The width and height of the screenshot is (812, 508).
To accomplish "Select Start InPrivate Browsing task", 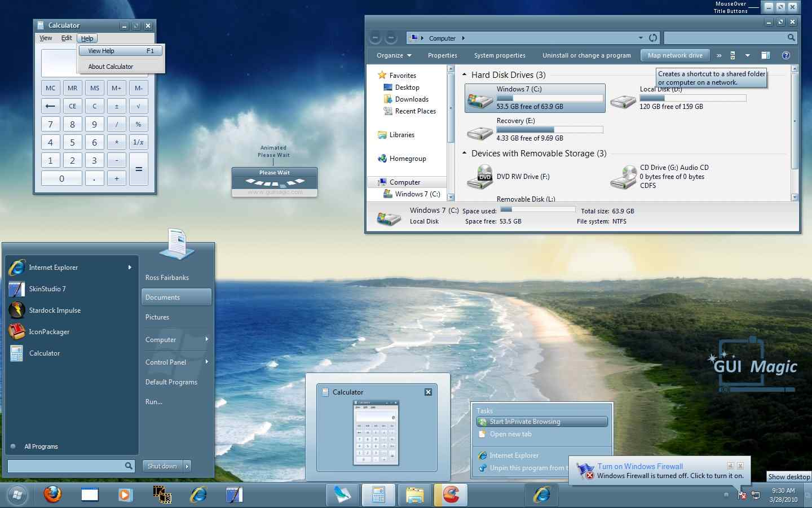I will (542, 422).
